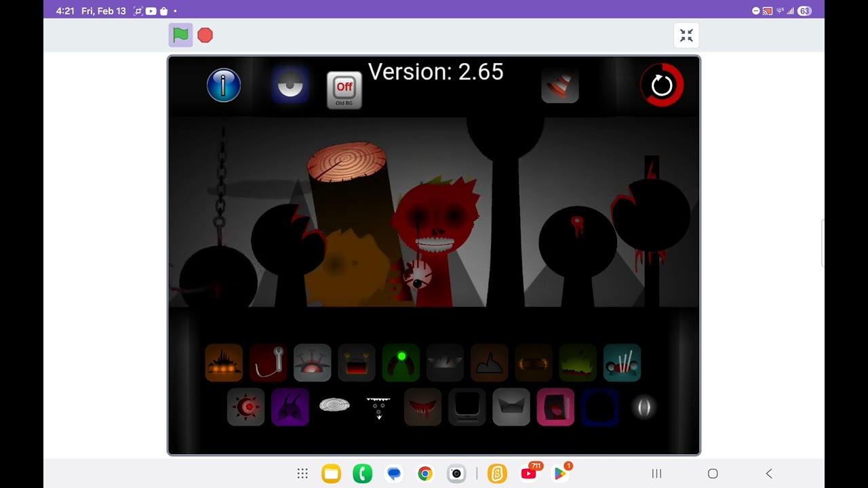The height and width of the screenshot is (488, 868).
Task: Select the dim orange glowing bar icon
Action: coord(533,363)
